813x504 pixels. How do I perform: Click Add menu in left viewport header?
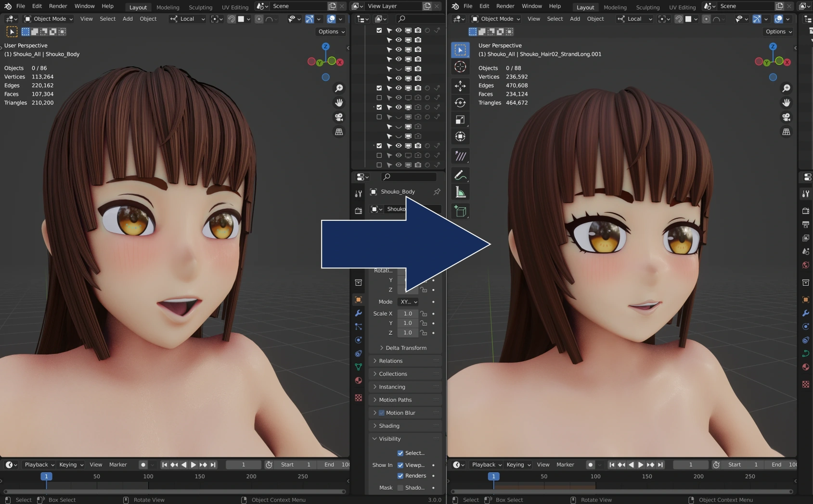click(x=128, y=19)
